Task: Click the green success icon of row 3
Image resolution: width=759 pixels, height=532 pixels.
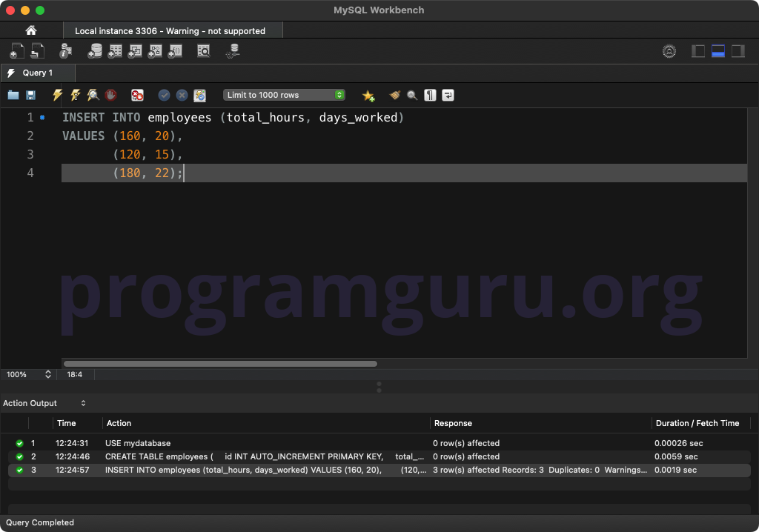Action: pyautogui.click(x=19, y=470)
